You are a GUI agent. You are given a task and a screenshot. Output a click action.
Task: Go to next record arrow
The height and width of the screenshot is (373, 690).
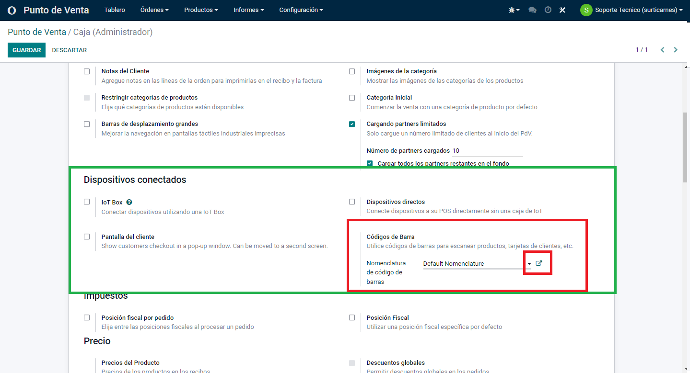(675, 50)
